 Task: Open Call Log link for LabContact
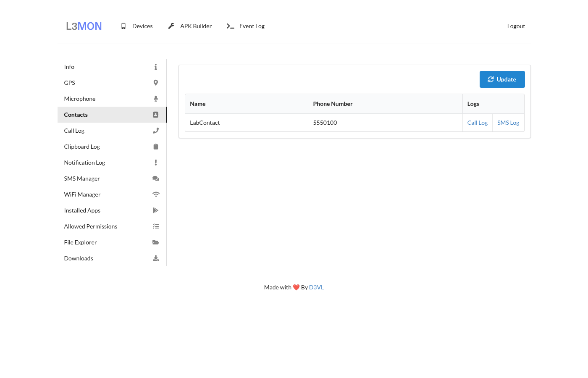(x=477, y=123)
